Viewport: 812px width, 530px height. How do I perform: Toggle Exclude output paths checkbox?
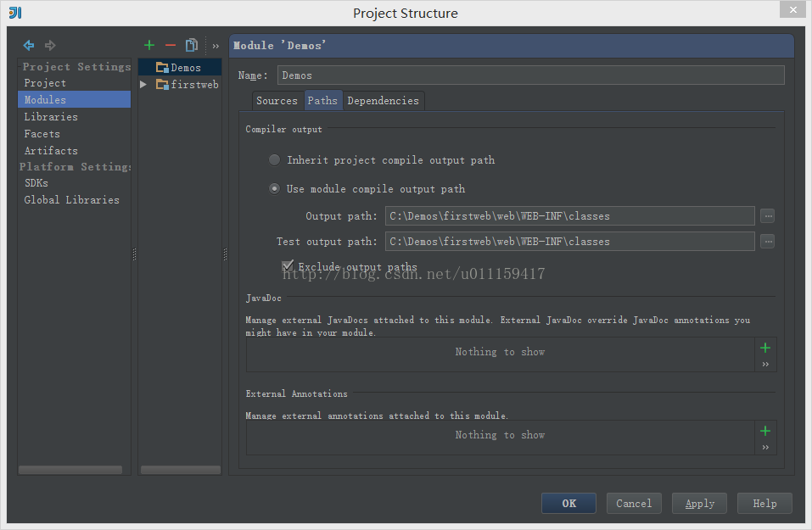click(x=288, y=266)
